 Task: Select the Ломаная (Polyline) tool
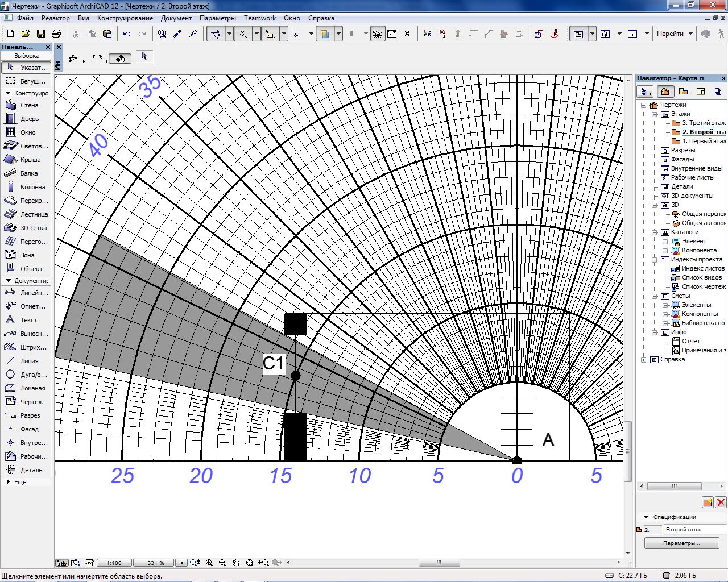26,388
